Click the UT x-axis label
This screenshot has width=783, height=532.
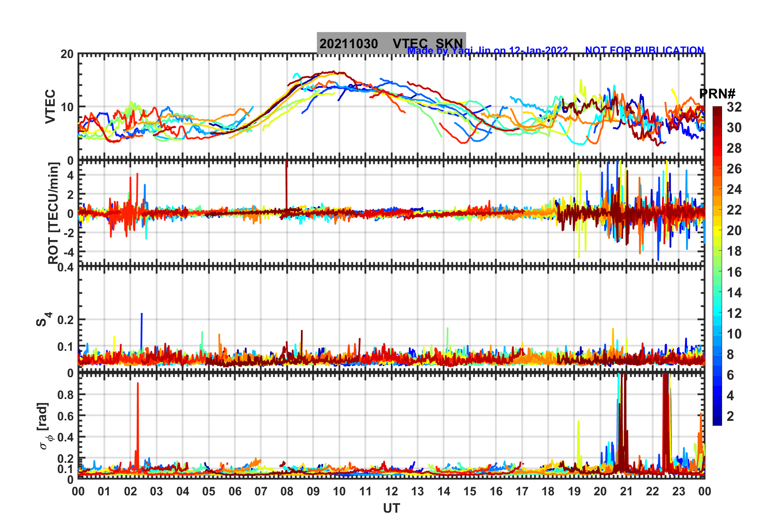tap(391, 509)
